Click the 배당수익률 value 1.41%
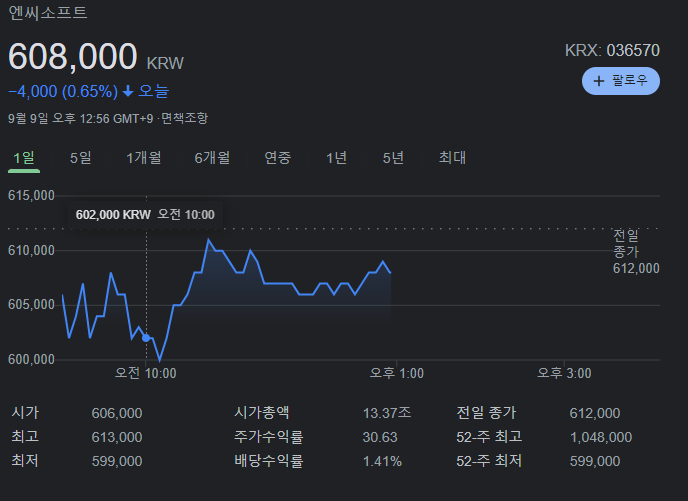Screen dimensions: 688x501 tap(382, 462)
